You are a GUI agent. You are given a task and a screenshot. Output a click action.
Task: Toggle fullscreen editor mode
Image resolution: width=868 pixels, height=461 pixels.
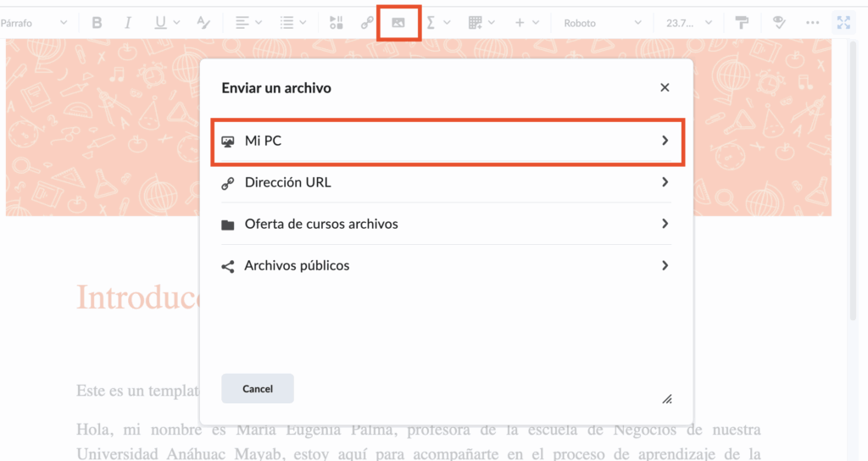[x=843, y=23]
